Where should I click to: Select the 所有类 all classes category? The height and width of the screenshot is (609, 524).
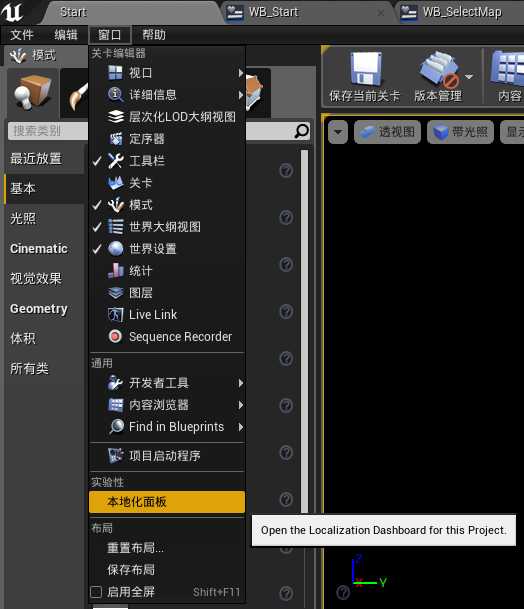(44, 369)
